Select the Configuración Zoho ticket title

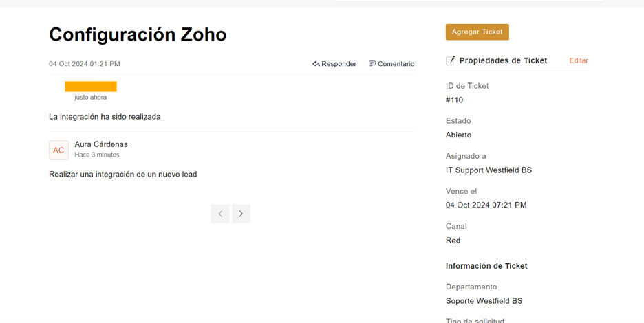pyautogui.click(x=138, y=34)
